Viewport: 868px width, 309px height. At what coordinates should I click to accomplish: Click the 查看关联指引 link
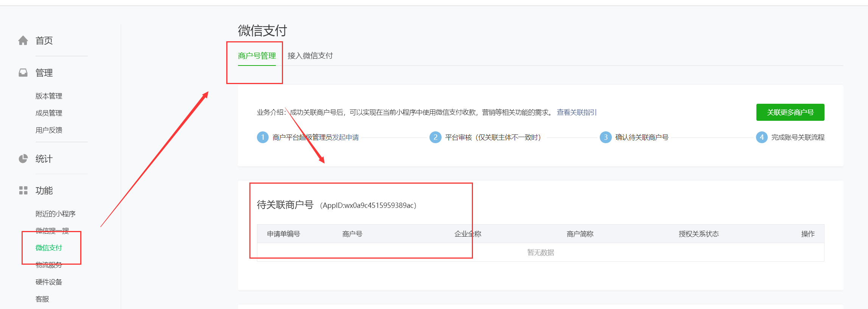(x=577, y=112)
